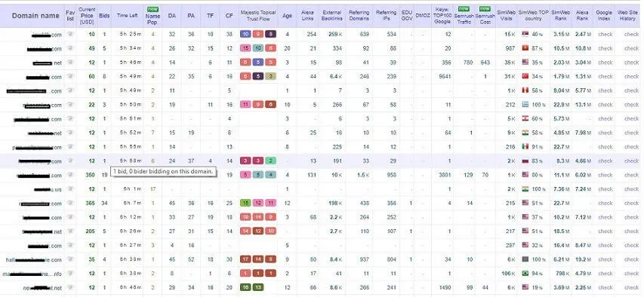
Task: Click the country flag beside 60 %
Action: (x=525, y=119)
